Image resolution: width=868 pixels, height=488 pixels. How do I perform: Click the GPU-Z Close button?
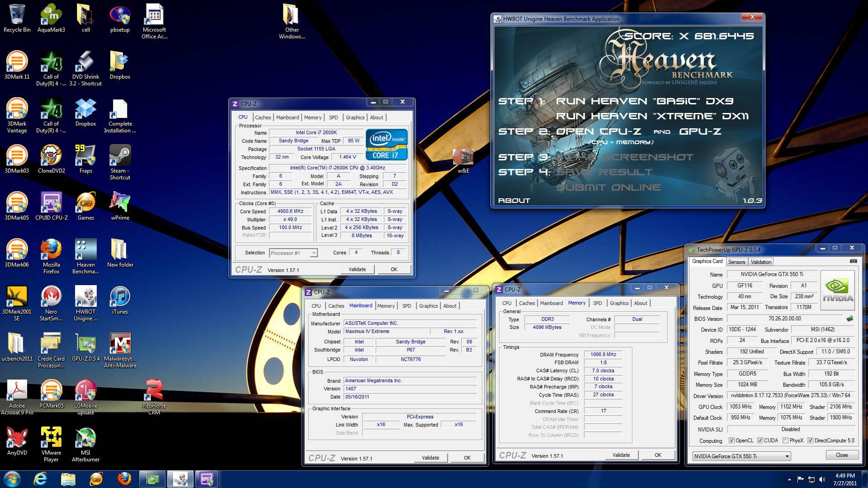click(842, 455)
